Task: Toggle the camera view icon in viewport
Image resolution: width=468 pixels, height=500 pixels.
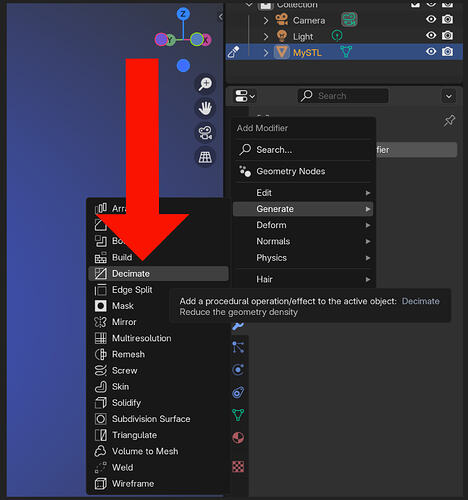Action: click(x=205, y=133)
